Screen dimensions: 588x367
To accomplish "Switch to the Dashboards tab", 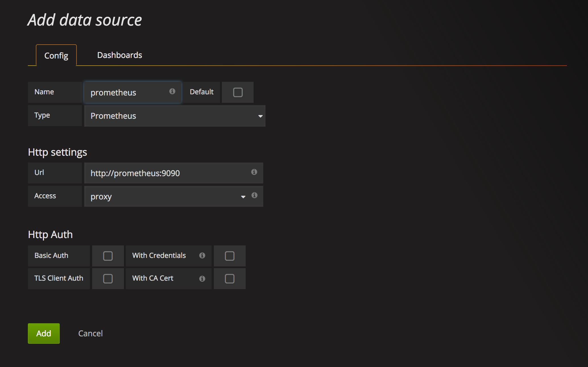I will click(119, 55).
